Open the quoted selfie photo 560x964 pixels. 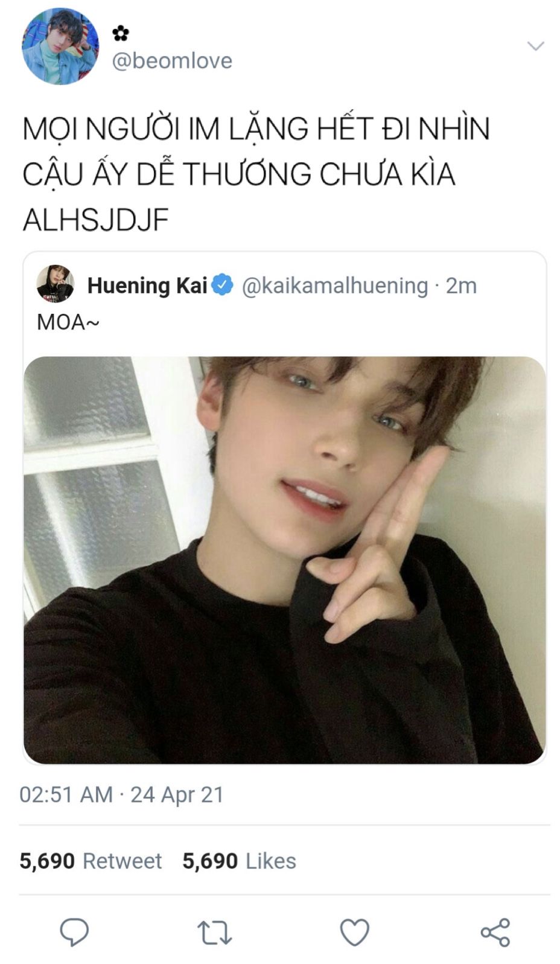[x=285, y=560]
